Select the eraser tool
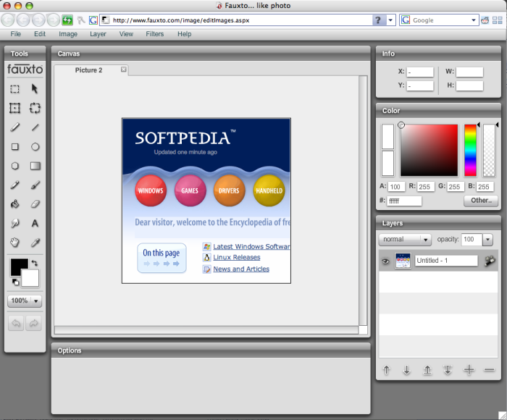The image size is (507, 420). click(35, 204)
